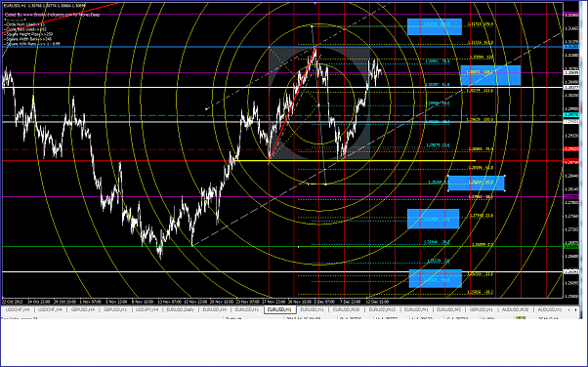588x367 pixels.
Task: Switch to the AUDUSD,M30 chart tab
Action: tap(516, 309)
